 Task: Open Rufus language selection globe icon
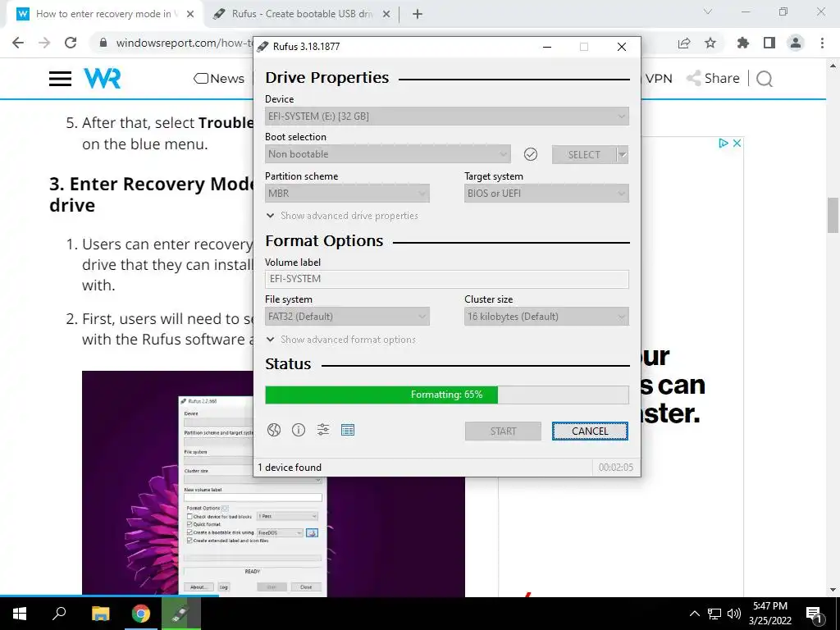pyautogui.click(x=274, y=430)
